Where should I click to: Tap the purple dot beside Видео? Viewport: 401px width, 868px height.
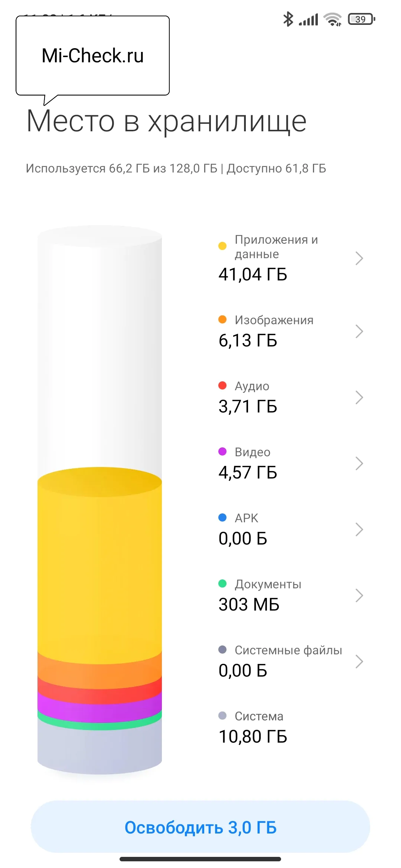pos(222,451)
